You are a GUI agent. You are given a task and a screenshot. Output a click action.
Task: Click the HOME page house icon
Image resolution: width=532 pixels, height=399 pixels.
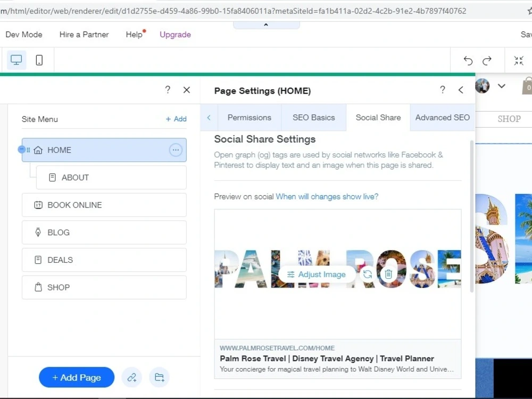pos(38,149)
